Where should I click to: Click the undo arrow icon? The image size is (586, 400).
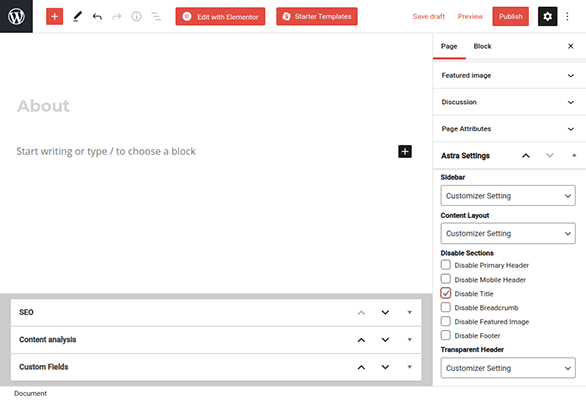pyautogui.click(x=97, y=16)
